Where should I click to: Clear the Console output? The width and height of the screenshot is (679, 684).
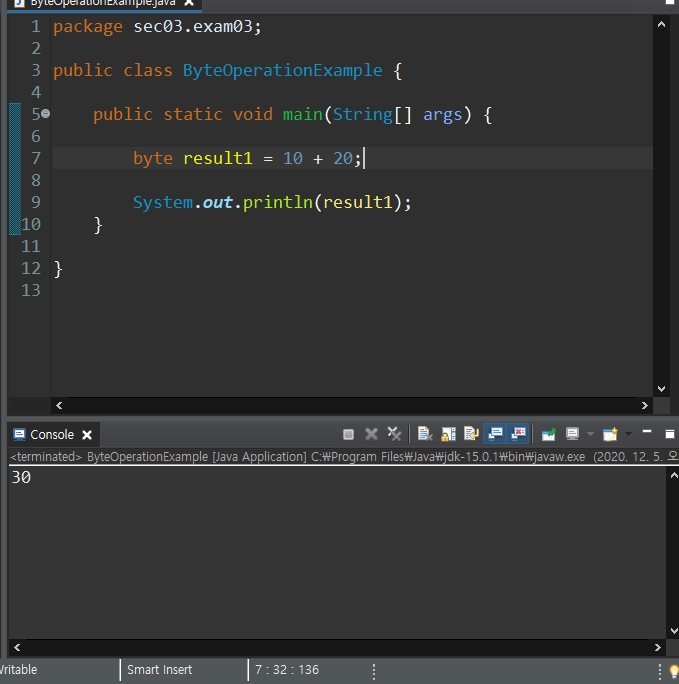[425, 434]
